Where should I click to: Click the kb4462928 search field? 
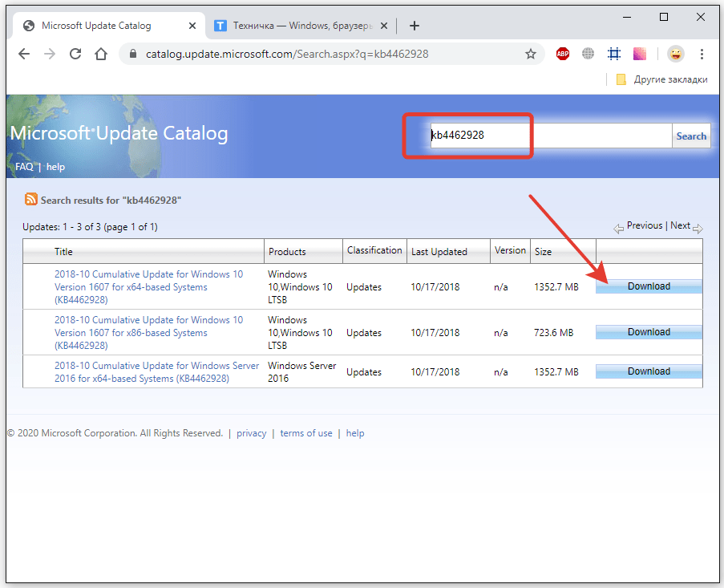tap(551, 136)
